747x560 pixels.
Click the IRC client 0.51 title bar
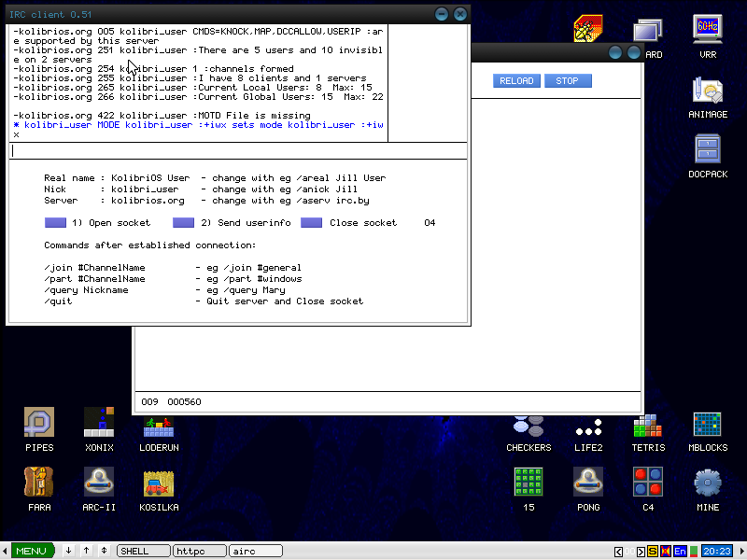(219, 14)
